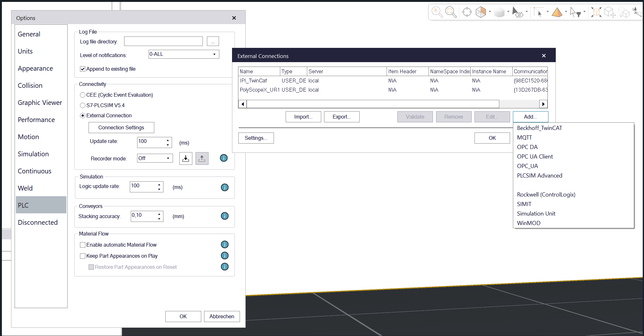Click the orange pyramid pick level icon
This screenshot has height=336, width=644.
[x=557, y=12]
